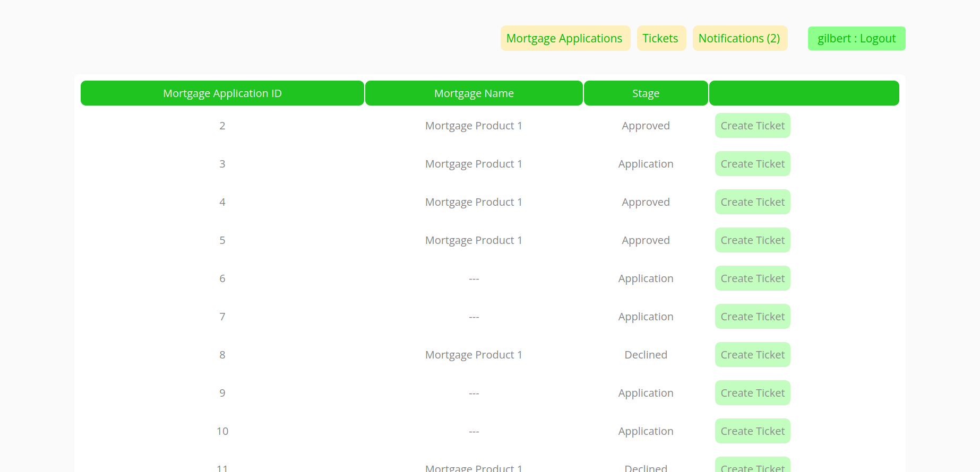Create ticket for application ID 7
980x472 pixels.
(x=753, y=317)
